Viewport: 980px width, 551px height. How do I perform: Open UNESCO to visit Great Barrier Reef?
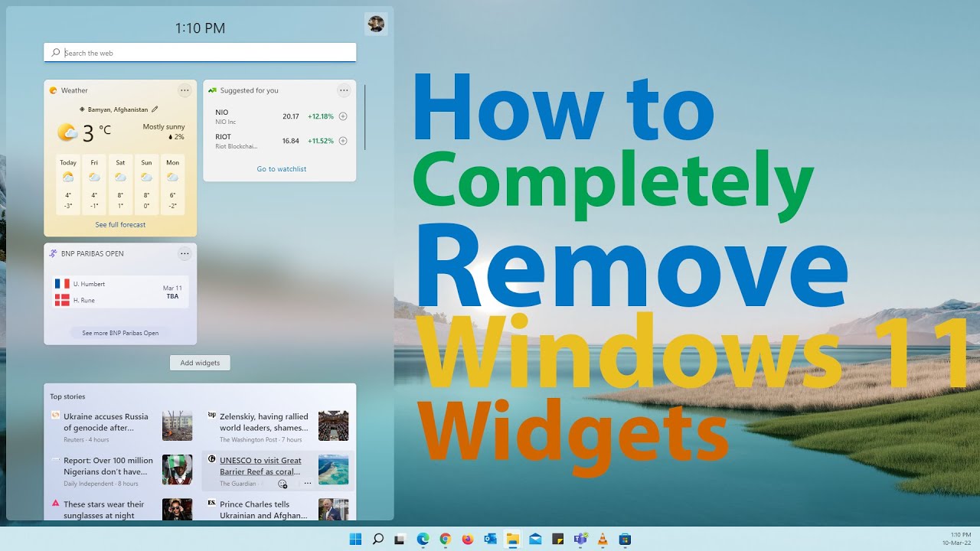coord(260,466)
